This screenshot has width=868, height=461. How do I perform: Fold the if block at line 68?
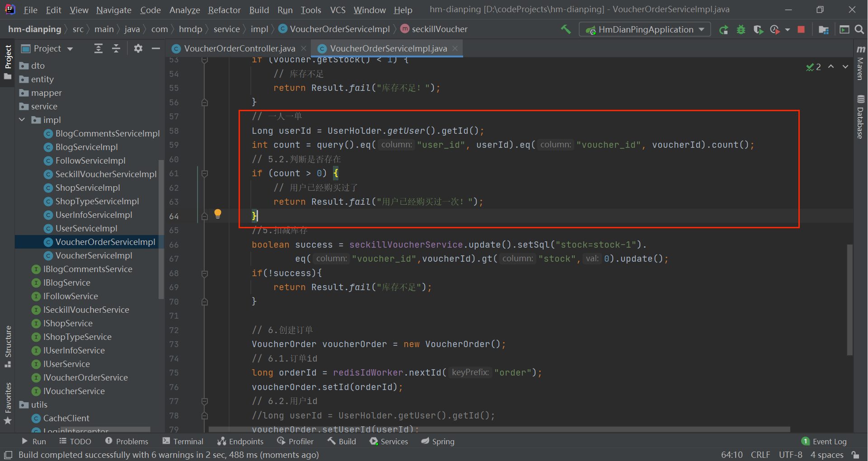205,273
